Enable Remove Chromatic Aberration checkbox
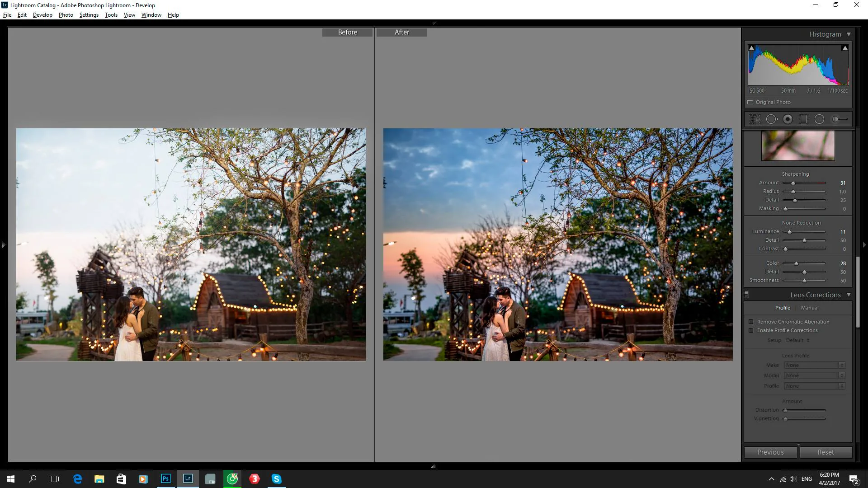The height and width of the screenshot is (488, 868). pos(751,322)
